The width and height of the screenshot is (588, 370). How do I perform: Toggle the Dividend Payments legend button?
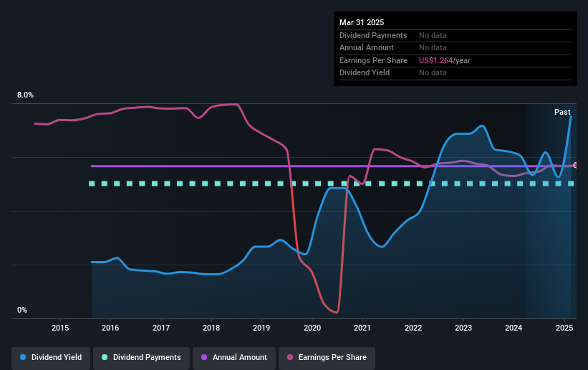pos(141,357)
